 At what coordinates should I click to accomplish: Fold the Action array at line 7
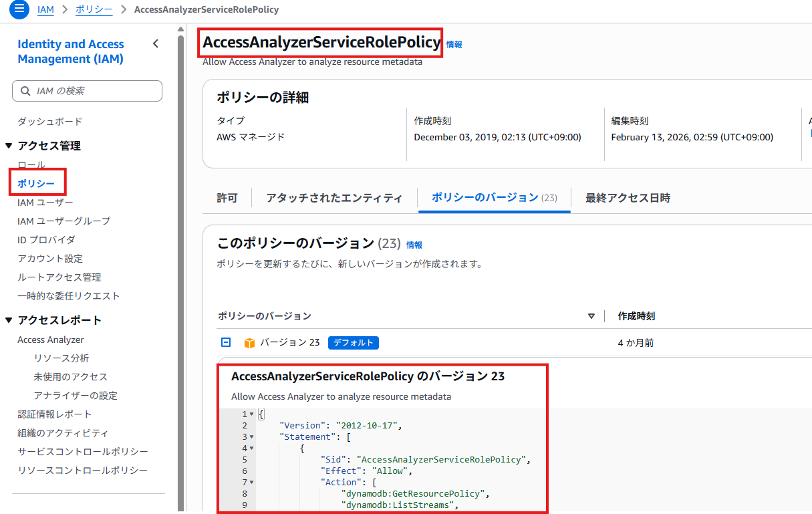(x=251, y=483)
